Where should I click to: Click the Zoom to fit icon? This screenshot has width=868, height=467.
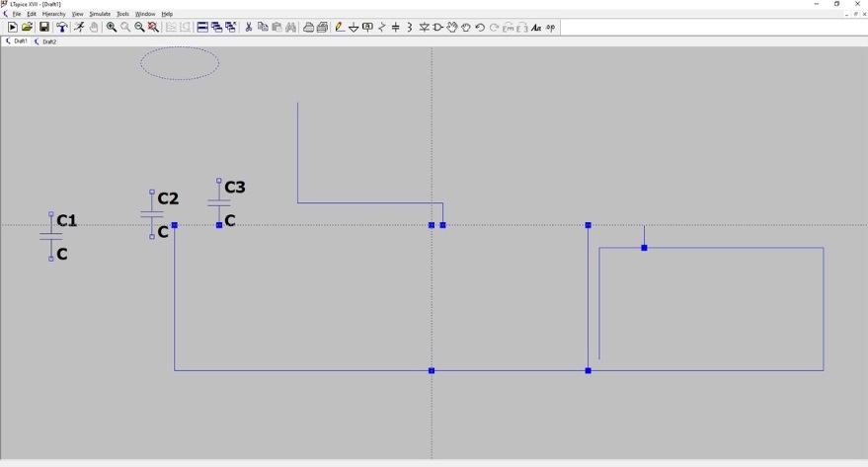click(153, 28)
